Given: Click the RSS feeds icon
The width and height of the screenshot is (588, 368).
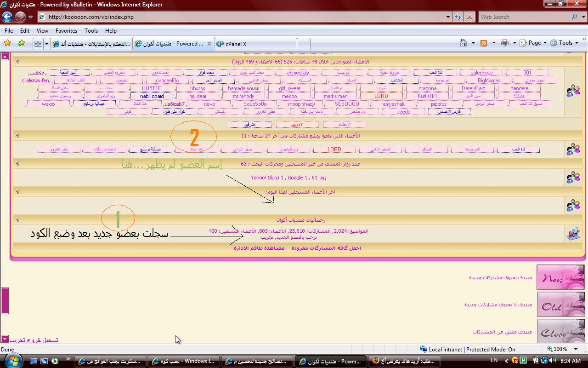Looking at the screenshot, I should 484,43.
